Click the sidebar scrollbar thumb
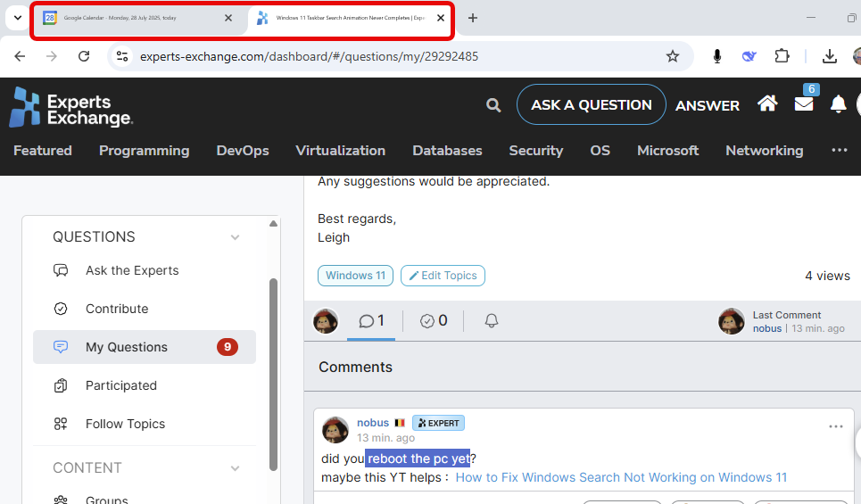This screenshot has height=504, width=861. 273,375
